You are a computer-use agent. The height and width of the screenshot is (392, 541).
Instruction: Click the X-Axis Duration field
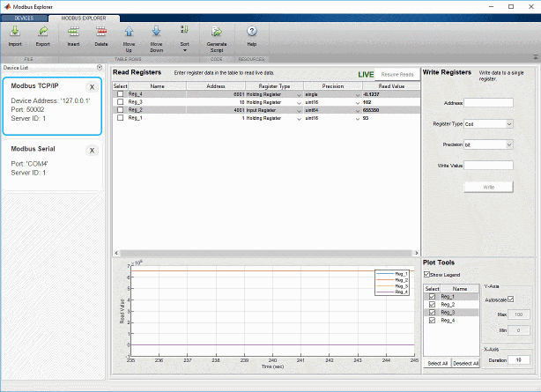click(x=519, y=360)
